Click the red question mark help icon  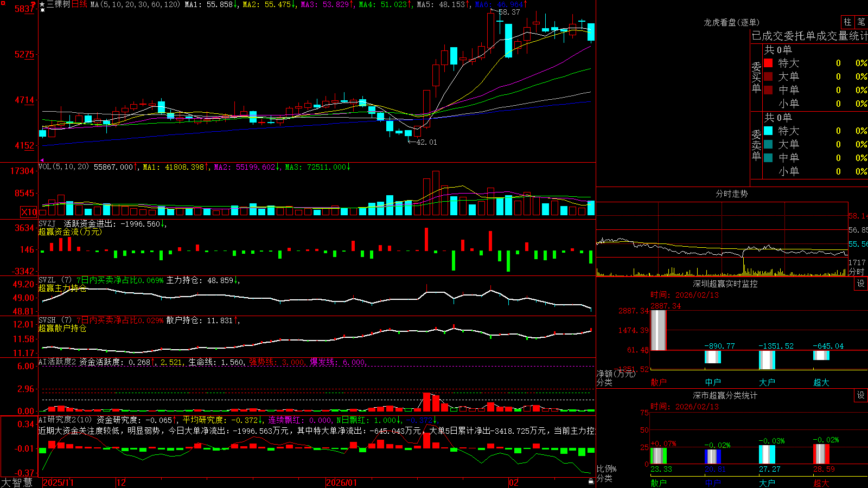(x=33, y=5)
